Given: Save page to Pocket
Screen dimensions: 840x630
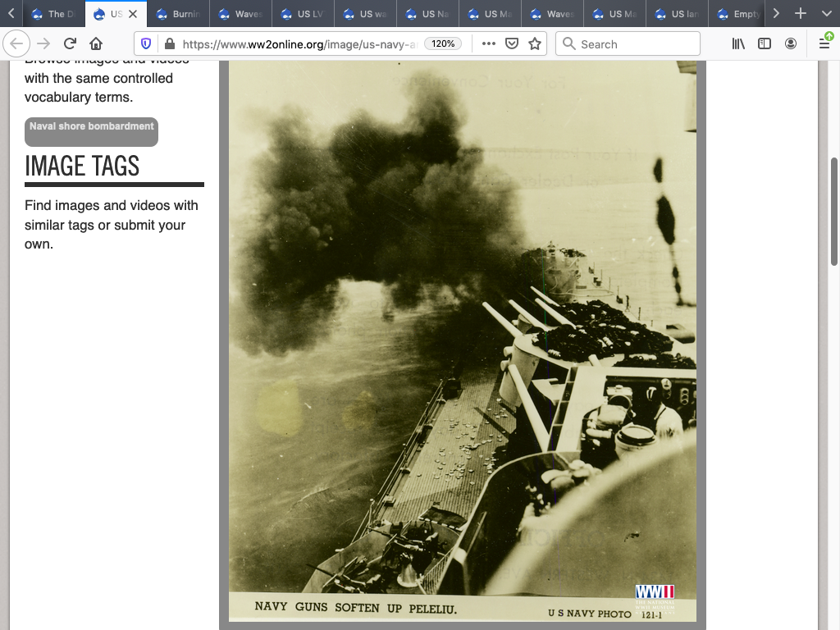Looking at the screenshot, I should pyautogui.click(x=512, y=44).
